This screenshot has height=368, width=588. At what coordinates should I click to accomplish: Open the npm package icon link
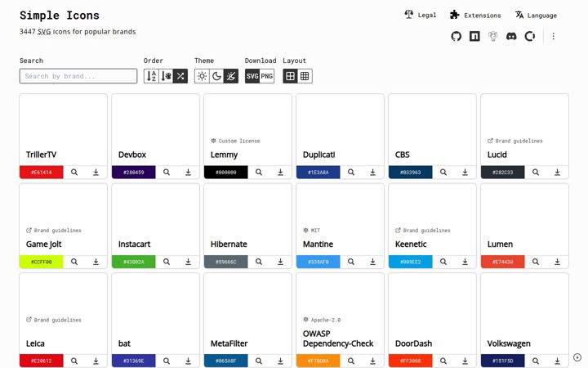[474, 37]
